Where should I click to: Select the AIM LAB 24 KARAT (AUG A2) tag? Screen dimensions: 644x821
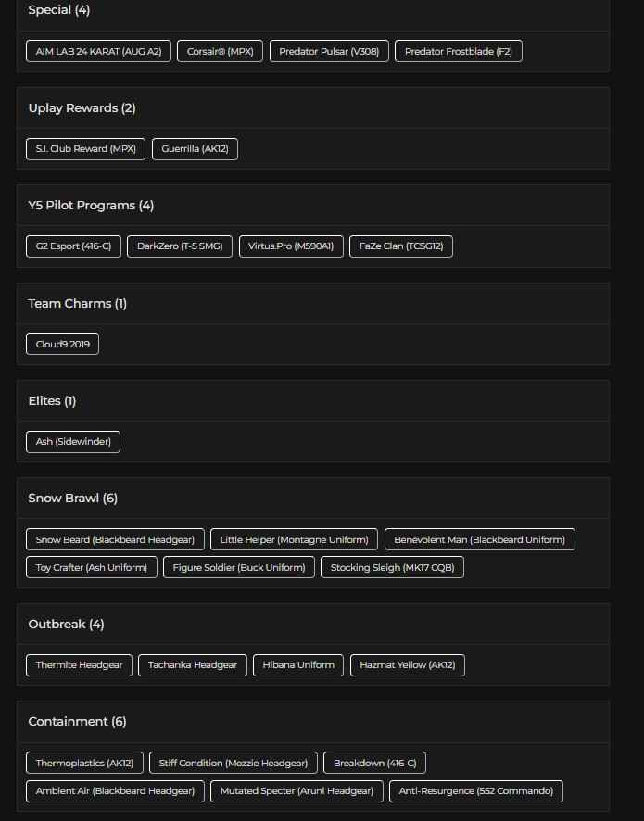pyautogui.click(x=98, y=51)
